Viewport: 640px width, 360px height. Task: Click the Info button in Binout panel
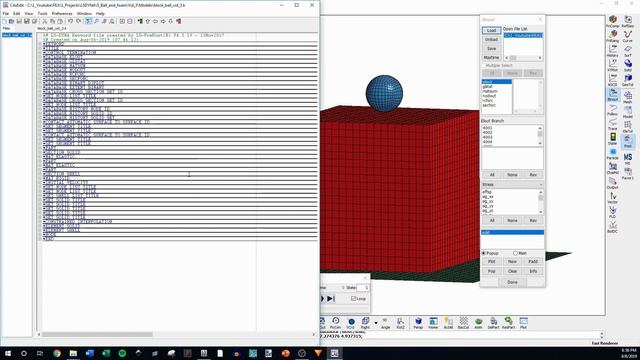[533, 271]
